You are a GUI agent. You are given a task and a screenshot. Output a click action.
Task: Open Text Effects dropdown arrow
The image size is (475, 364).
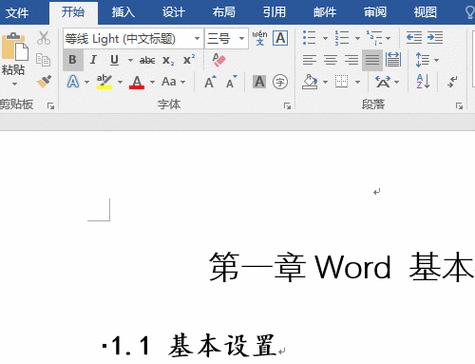point(87,82)
